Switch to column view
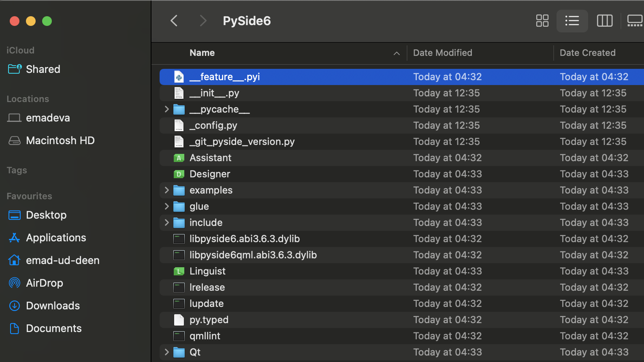Viewport: 644px width, 362px height. coord(605,21)
